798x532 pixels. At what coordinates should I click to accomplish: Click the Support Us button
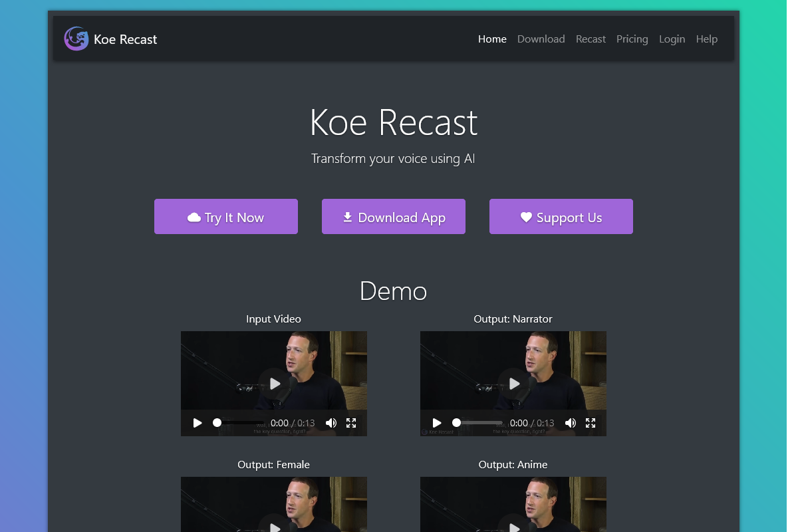(561, 216)
